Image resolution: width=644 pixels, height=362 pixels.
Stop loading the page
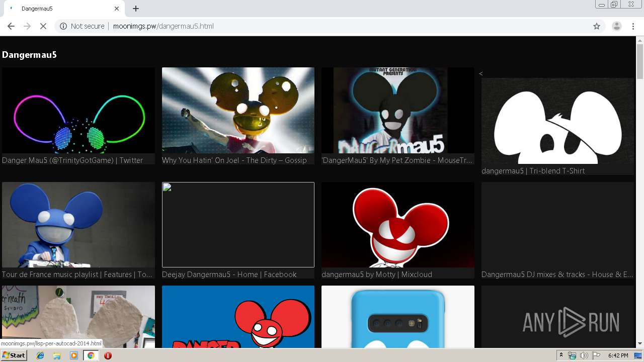(43, 26)
